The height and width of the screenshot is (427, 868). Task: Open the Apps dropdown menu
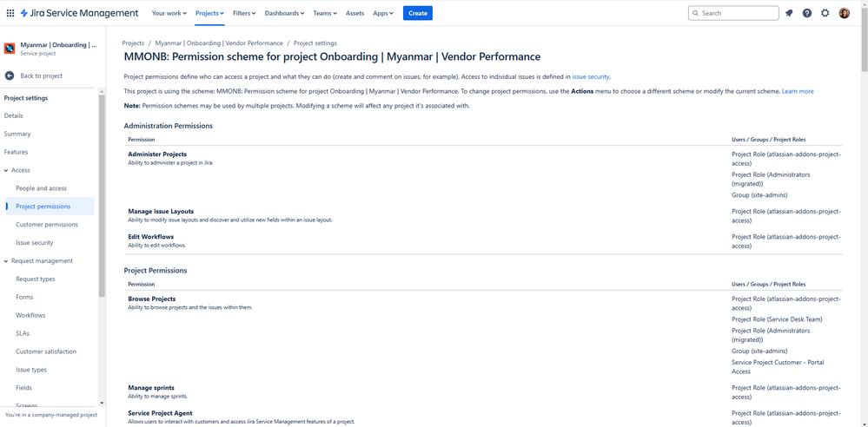(x=383, y=13)
